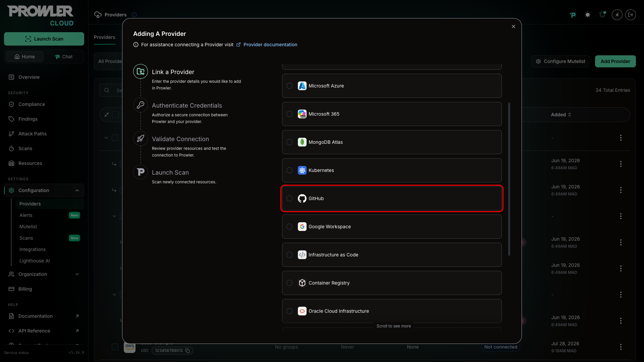The width and height of the screenshot is (644, 362).
Task: Click the Validate Connection rocket icon
Action: (x=141, y=138)
